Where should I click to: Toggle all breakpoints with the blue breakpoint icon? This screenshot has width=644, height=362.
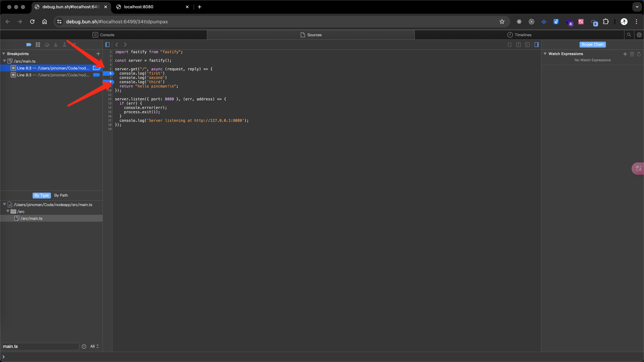(x=29, y=45)
